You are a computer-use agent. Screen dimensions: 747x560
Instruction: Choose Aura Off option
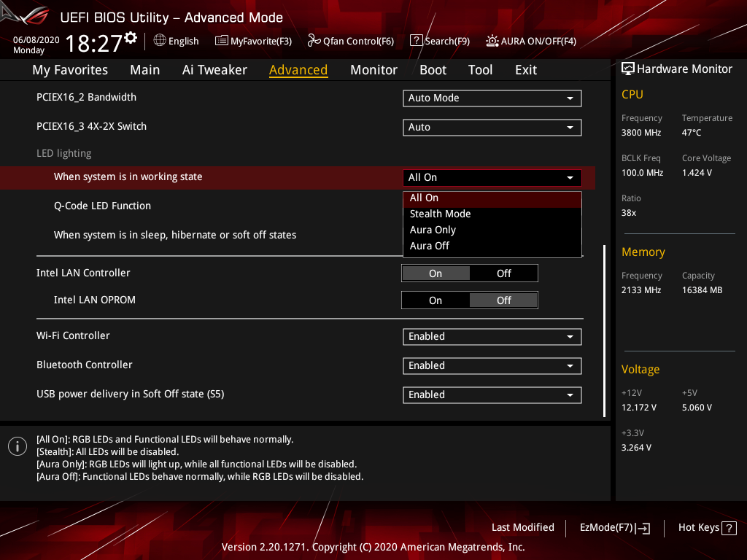point(492,246)
